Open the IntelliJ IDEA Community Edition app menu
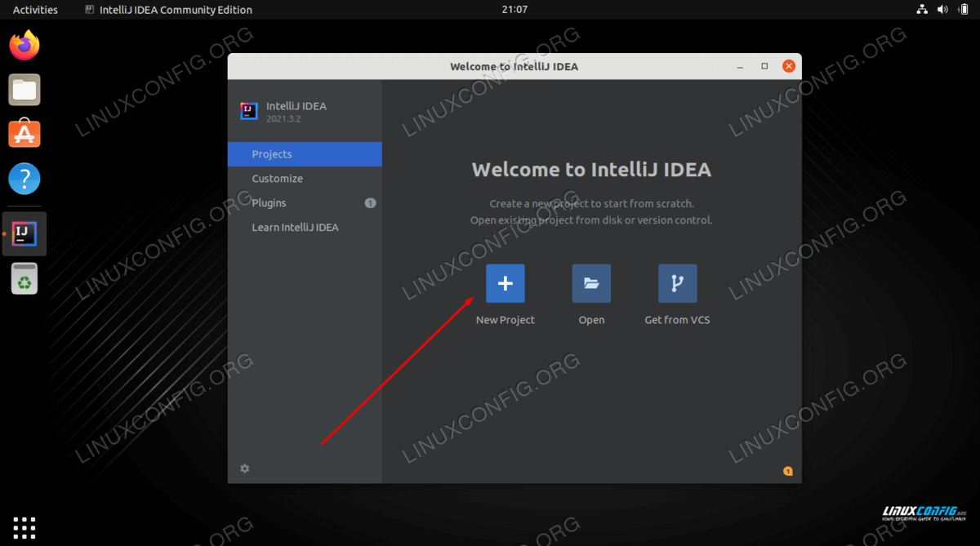The height and width of the screenshot is (546, 980). [168, 10]
